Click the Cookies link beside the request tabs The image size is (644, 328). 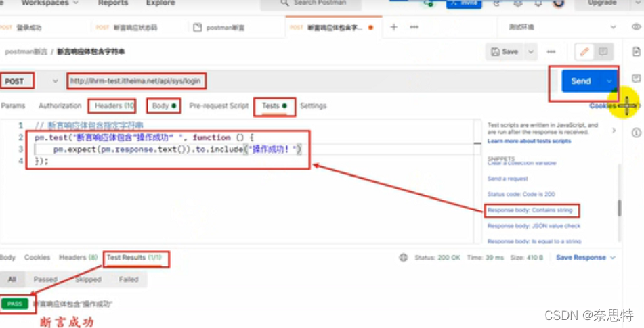603,106
